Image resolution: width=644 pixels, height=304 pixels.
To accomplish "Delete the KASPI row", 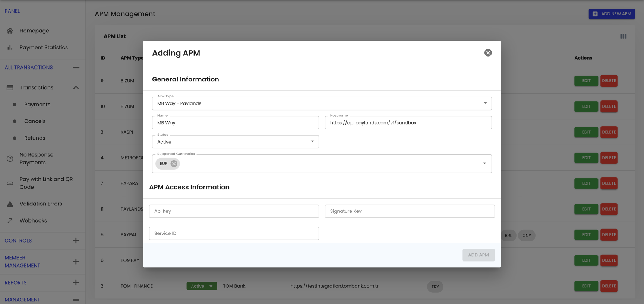I will (x=609, y=132).
